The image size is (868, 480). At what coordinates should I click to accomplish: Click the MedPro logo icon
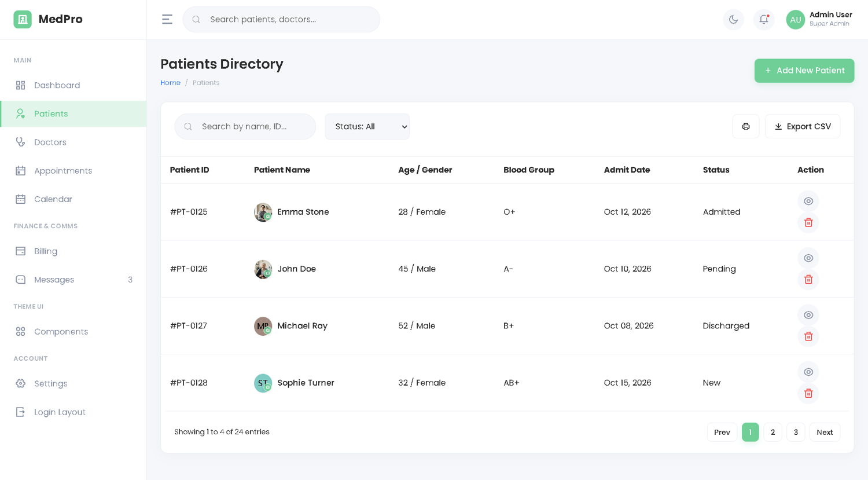[x=23, y=19]
